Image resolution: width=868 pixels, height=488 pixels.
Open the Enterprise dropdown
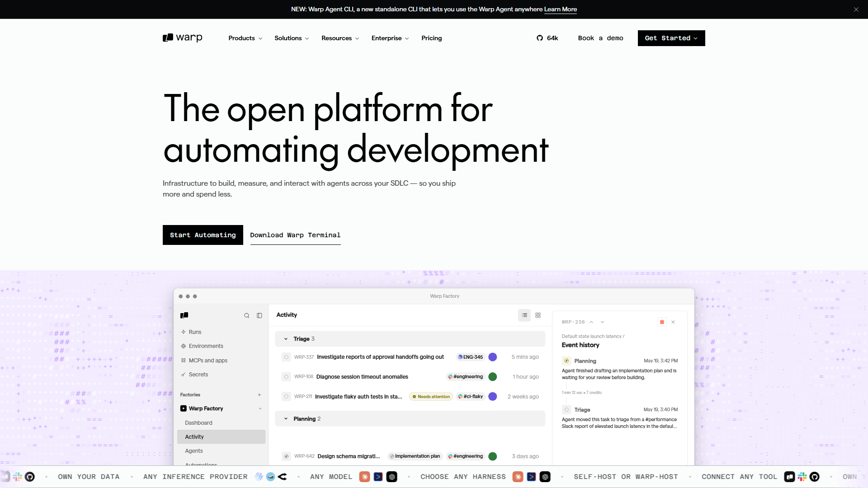pyautogui.click(x=390, y=38)
